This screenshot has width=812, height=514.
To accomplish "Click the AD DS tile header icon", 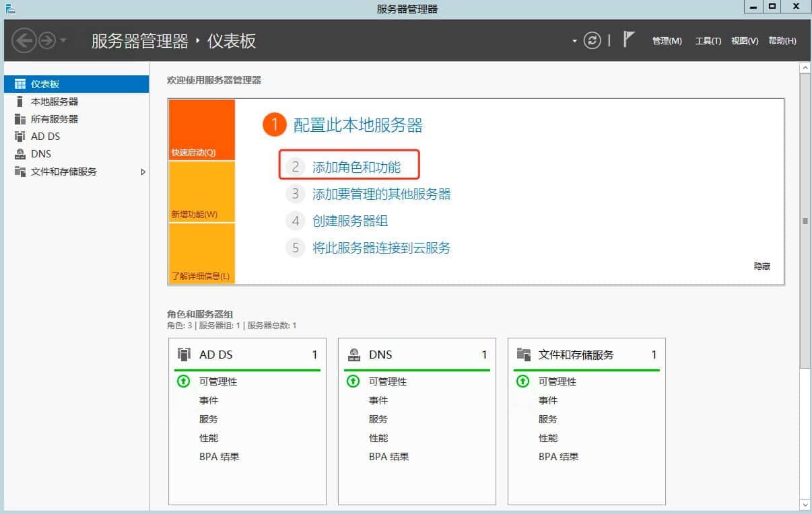I will [x=184, y=355].
